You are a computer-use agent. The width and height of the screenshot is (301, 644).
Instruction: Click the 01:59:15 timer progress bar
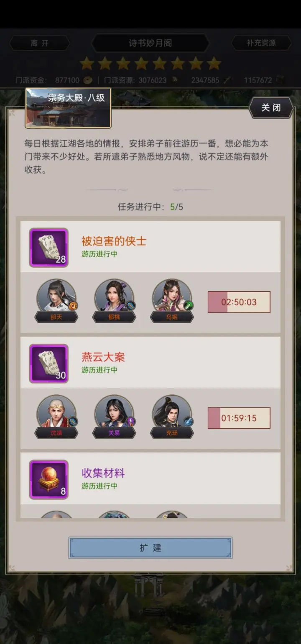click(x=239, y=418)
